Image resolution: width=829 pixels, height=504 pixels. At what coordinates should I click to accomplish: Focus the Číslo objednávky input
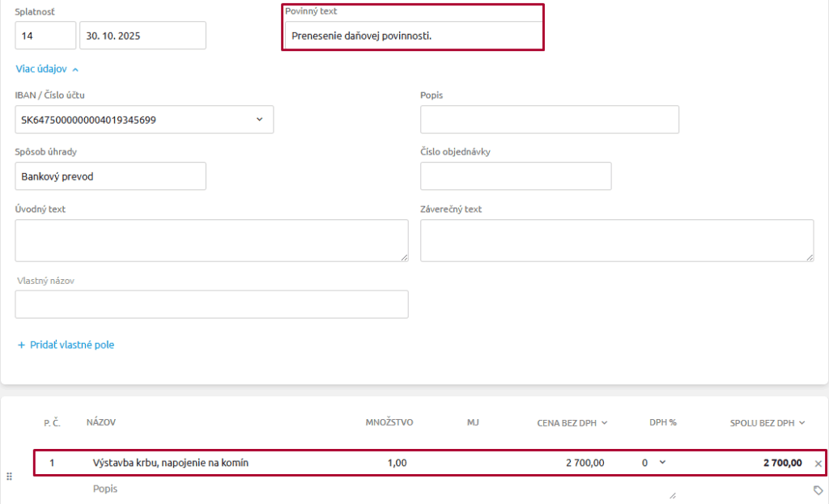pyautogui.click(x=516, y=176)
